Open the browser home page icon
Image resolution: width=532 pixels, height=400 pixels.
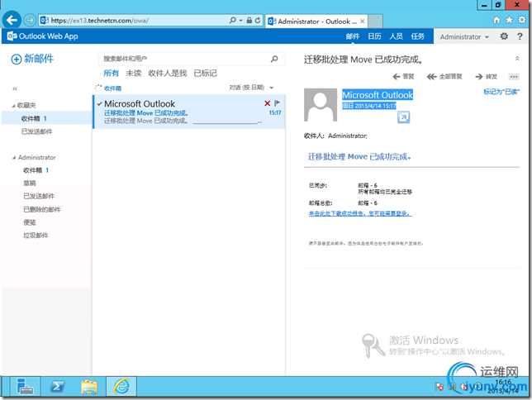coord(496,20)
